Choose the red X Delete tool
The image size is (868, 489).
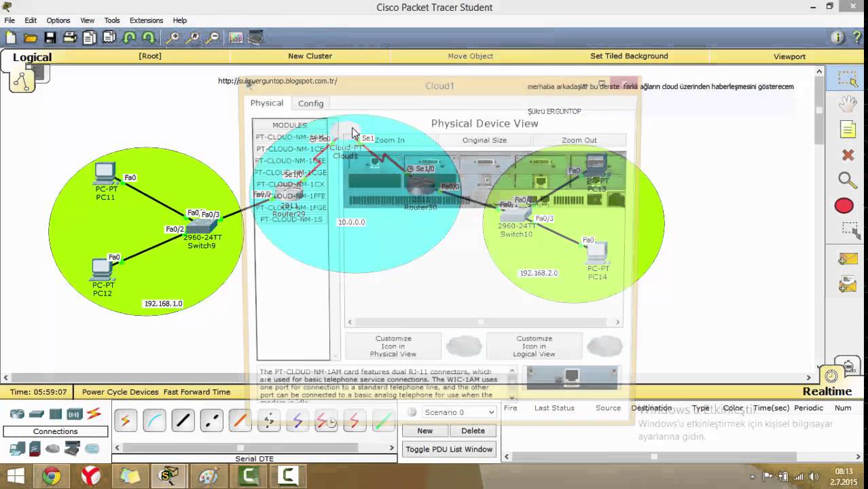point(847,155)
